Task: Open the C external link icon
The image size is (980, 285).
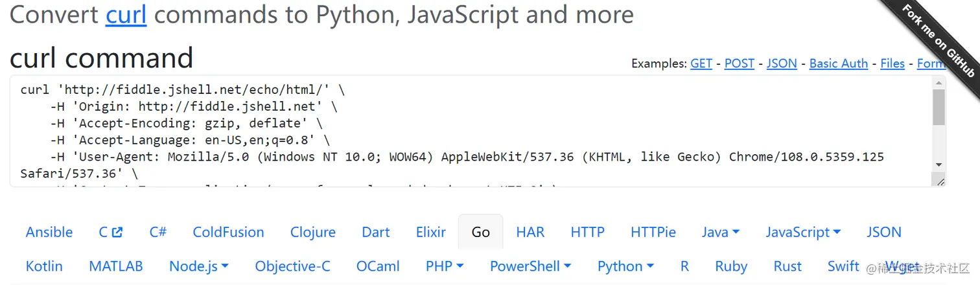Action: (x=117, y=232)
